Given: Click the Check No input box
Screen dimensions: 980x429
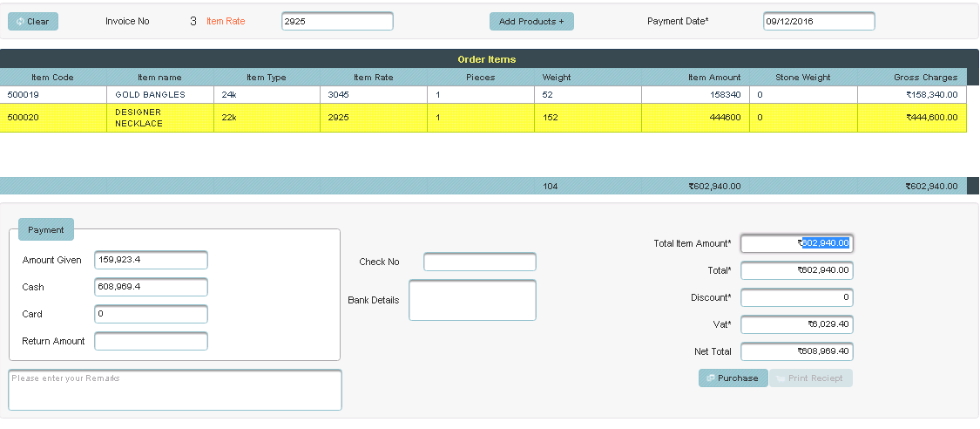Looking at the screenshot, I should (x=479, y=262).
